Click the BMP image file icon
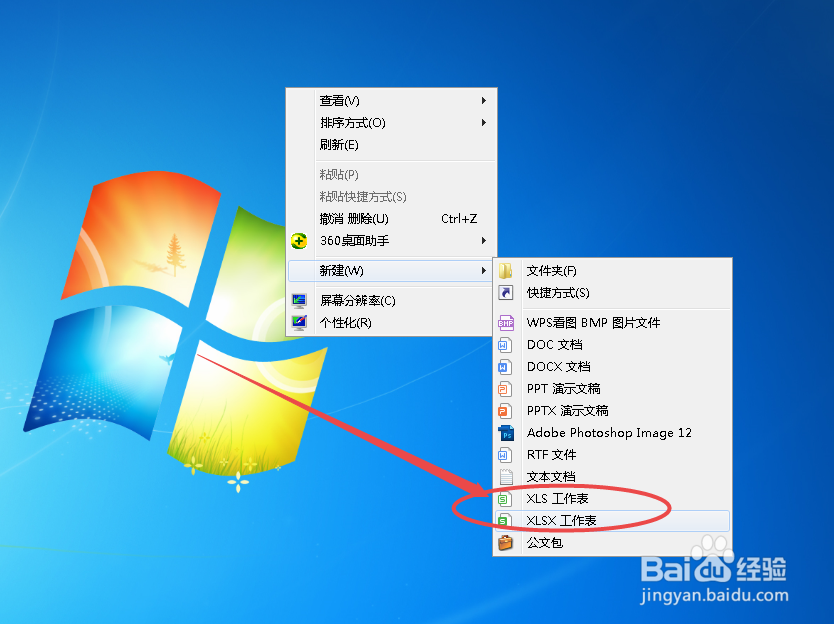This screenshot has width=834, height=624. 505,322
